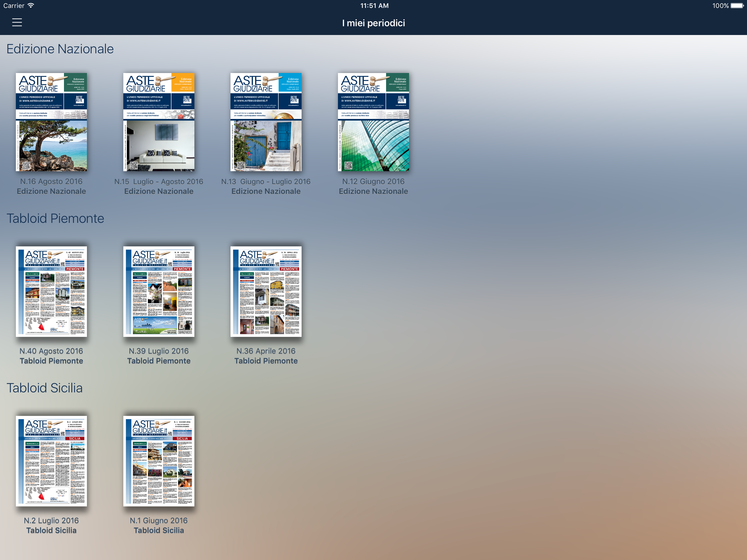
Task: Tap the battery indicator in status bar
Action: pos(737,6)
